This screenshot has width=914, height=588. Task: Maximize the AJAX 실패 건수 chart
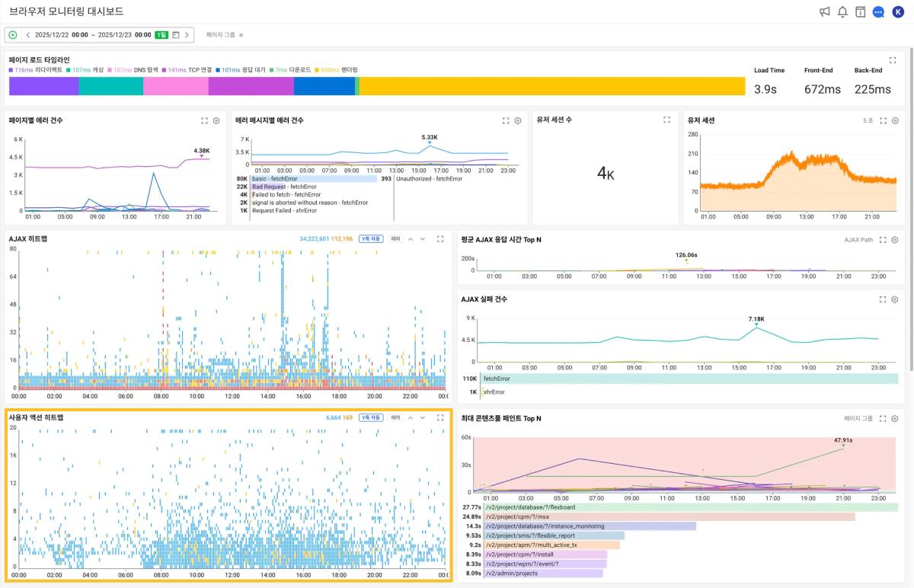[883, 299]
